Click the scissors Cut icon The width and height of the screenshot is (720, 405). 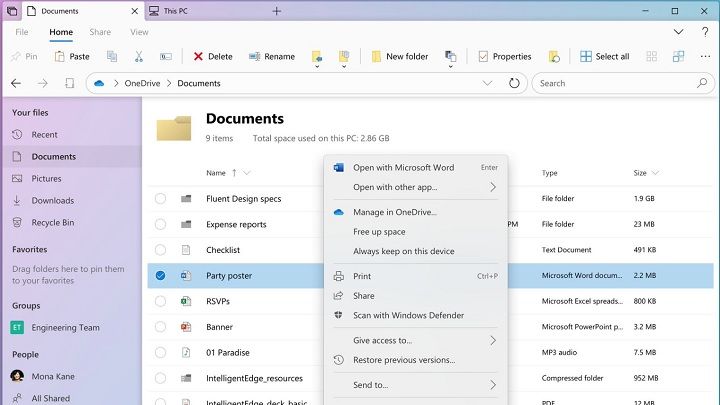[x=139, y=57]
